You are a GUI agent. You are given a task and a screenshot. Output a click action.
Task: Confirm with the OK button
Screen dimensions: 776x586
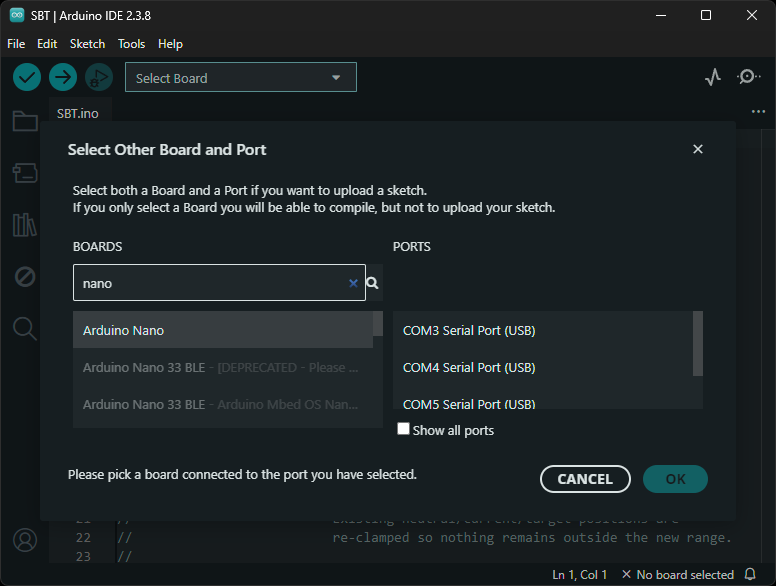point(675,479)
